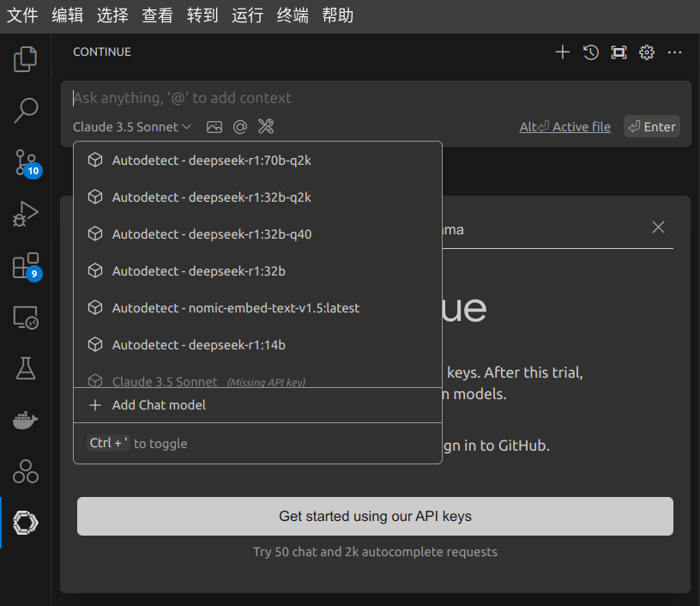The width and height of the screenshot is (700, 606).
Task: Open Continue settings gear
Action: pos(647,52)
